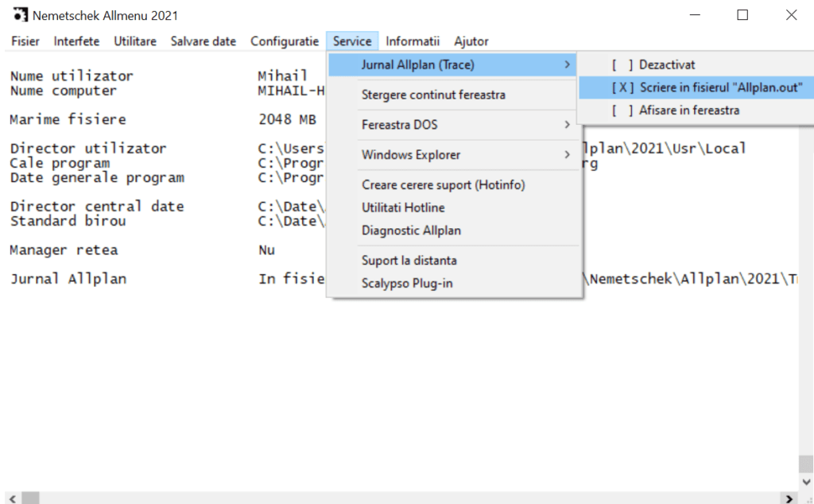Click the "Date generale program" label
This screenshot has height=504, width=814.
click(x=97, y=177)
